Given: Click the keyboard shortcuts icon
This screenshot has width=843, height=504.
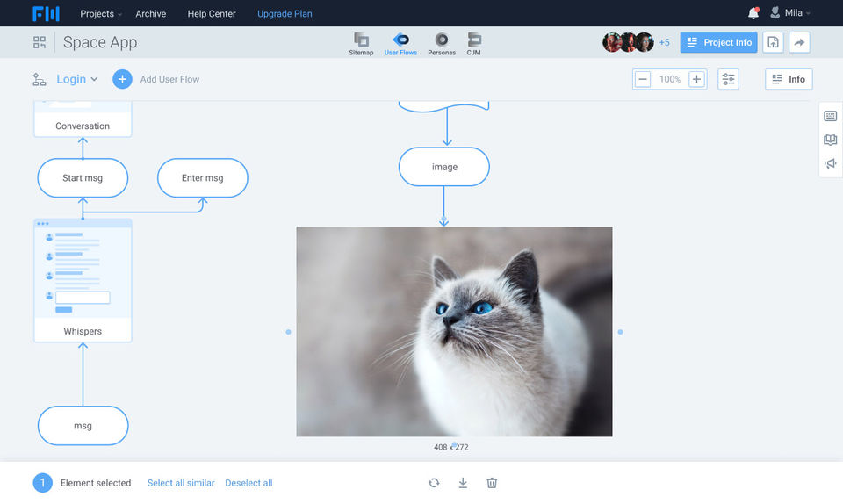Looking at the screenshot, I should coord(830,116).
